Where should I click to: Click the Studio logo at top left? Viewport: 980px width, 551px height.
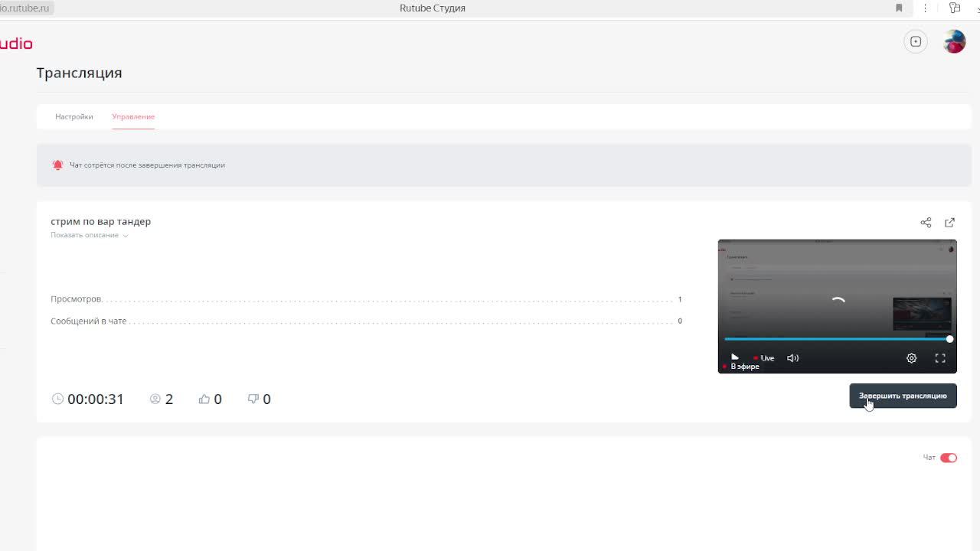click(16, 44)
